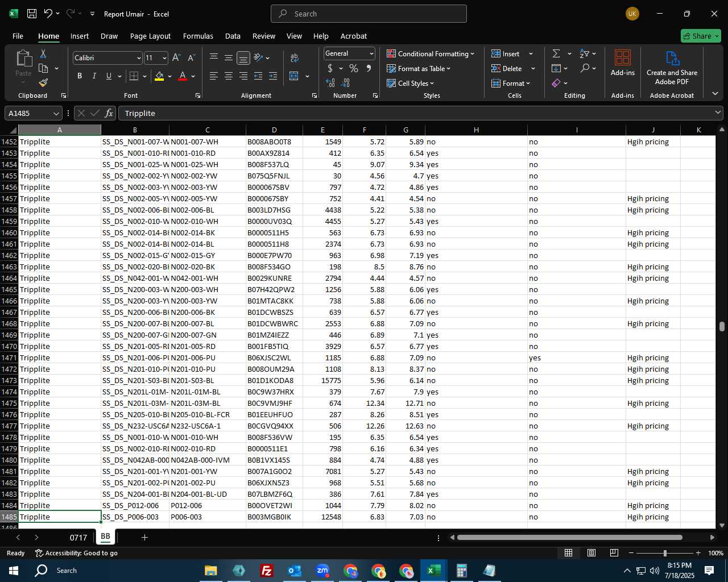The height and width of the screenshot is (582, 728).
Task: Toggle Bold formatting
Action: [x=80, y=76]
